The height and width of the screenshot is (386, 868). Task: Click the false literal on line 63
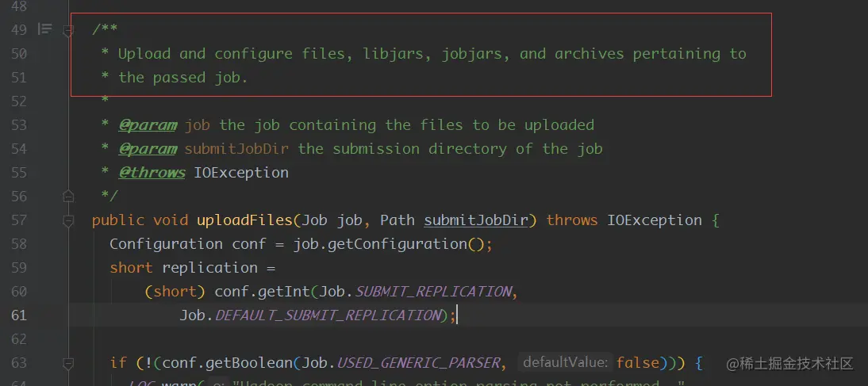(x=638, y=363)
